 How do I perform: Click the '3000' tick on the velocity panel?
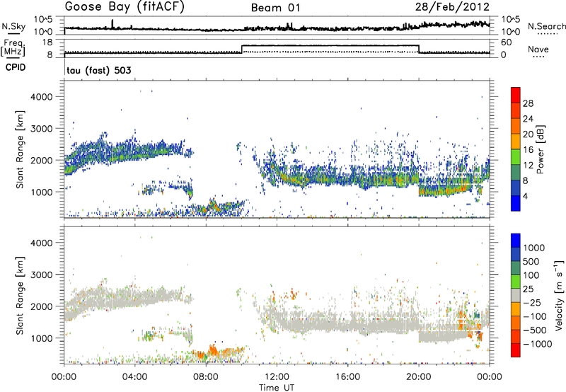tap(41, 275)
